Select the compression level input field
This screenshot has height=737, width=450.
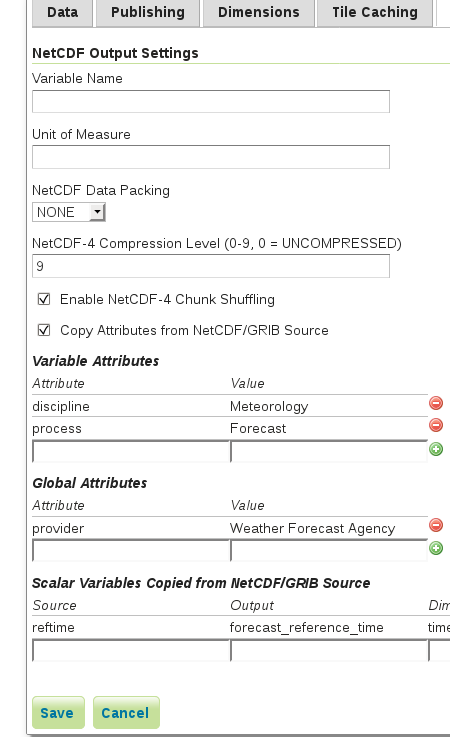pos(211,266)
